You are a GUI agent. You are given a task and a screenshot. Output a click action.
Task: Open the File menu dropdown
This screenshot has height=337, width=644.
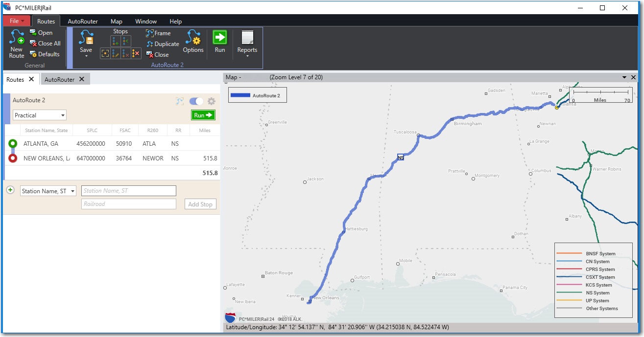point(17,21)
